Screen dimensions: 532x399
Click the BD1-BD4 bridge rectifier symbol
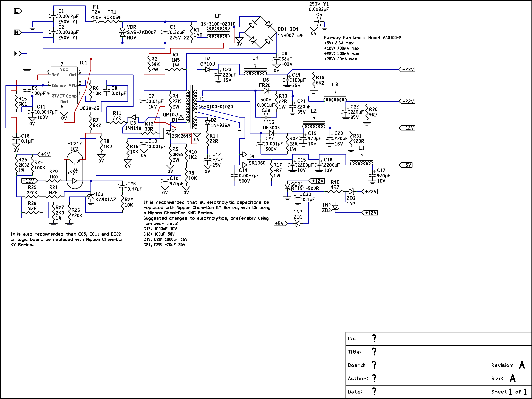pos(261,32)
